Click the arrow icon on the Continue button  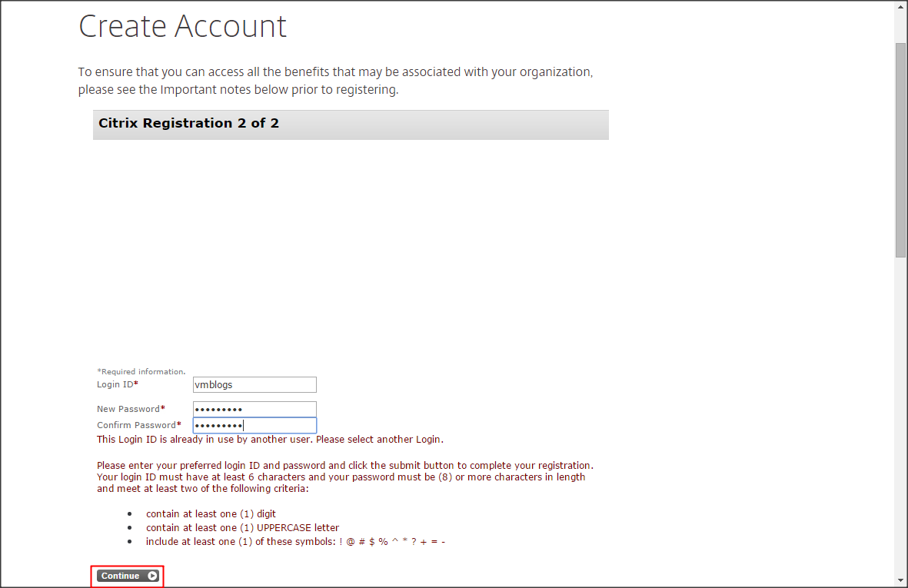152,576
